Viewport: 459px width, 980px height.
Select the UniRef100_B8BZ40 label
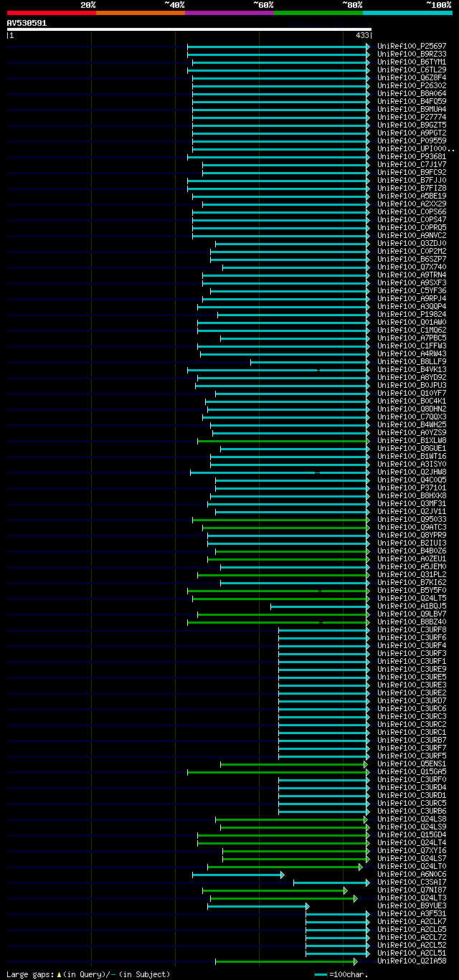coord(412,622)
